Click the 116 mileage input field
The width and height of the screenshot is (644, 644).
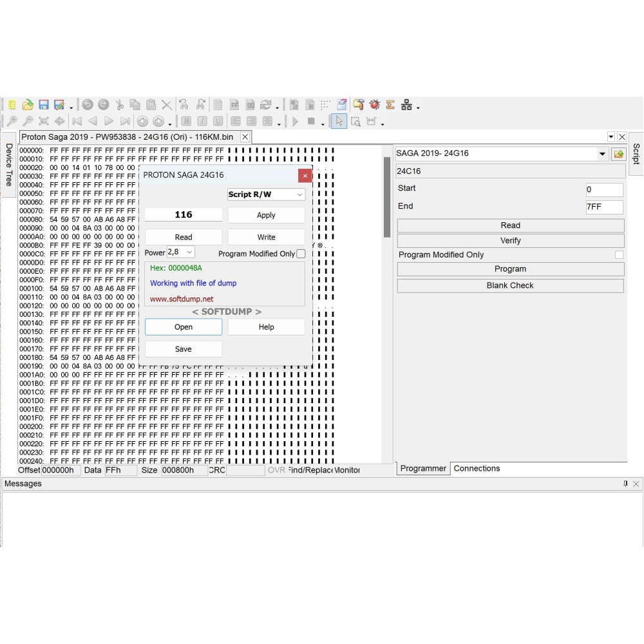tap(184, 214)
